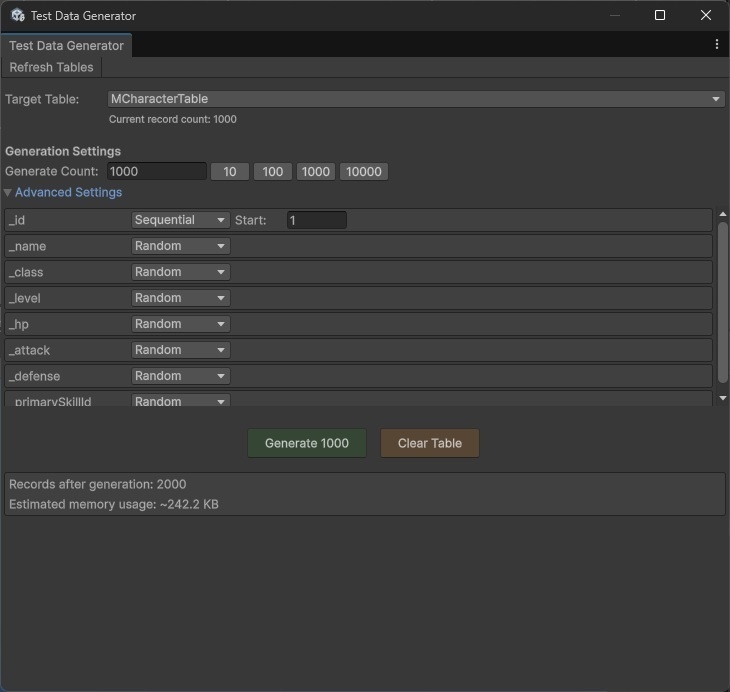Click 'Estimated memory usage: ~242.2 KB' text

pos(114,504)
